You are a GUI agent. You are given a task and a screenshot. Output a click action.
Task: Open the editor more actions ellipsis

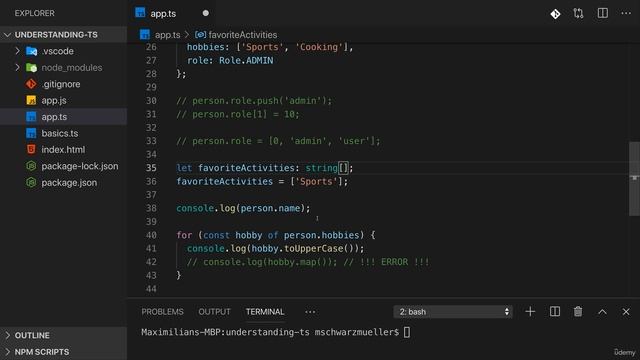click(626, 13)
